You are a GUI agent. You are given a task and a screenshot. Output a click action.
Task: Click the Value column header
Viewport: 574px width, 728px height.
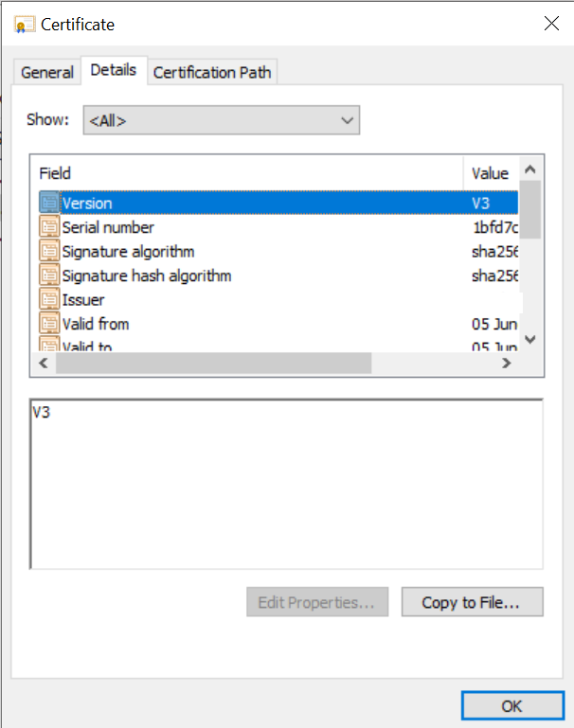490,173
